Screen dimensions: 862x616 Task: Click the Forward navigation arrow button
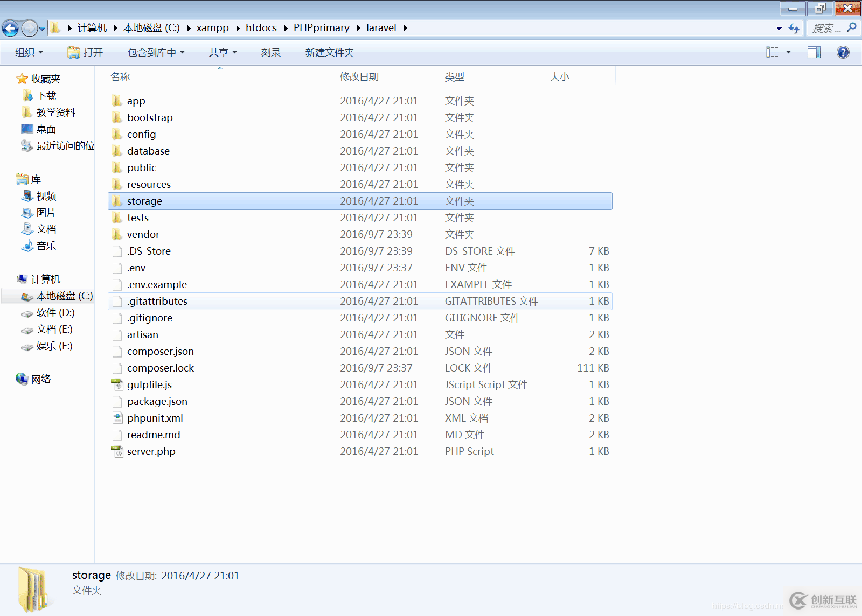click(30, 28)
